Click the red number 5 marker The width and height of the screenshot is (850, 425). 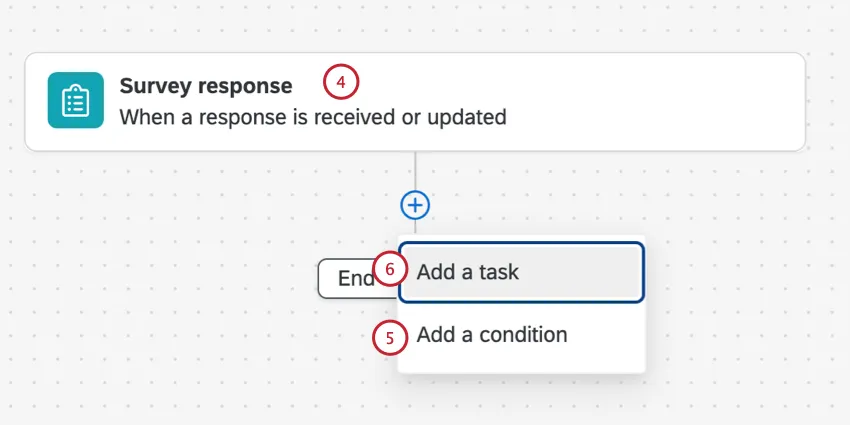[390, 337]
